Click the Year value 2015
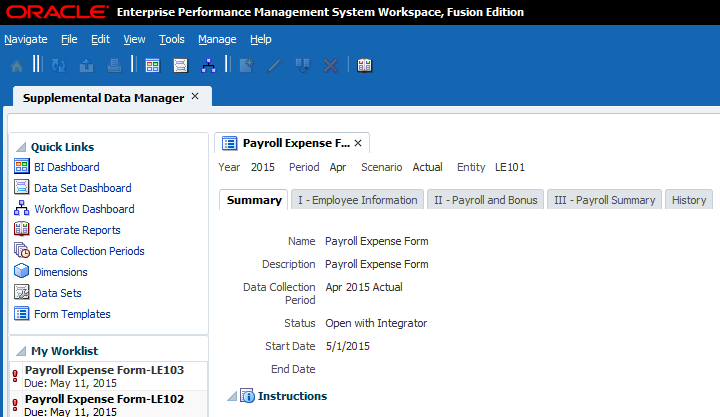 263,167
